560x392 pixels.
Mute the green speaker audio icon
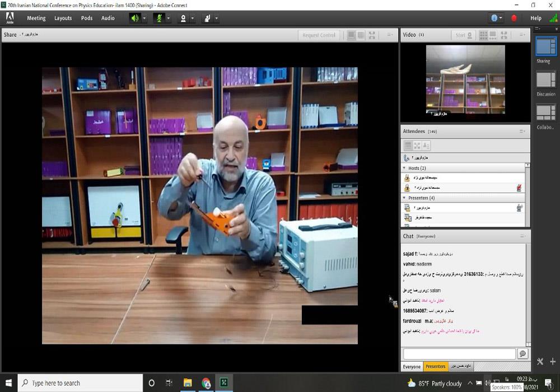click(x=134, y=18)
